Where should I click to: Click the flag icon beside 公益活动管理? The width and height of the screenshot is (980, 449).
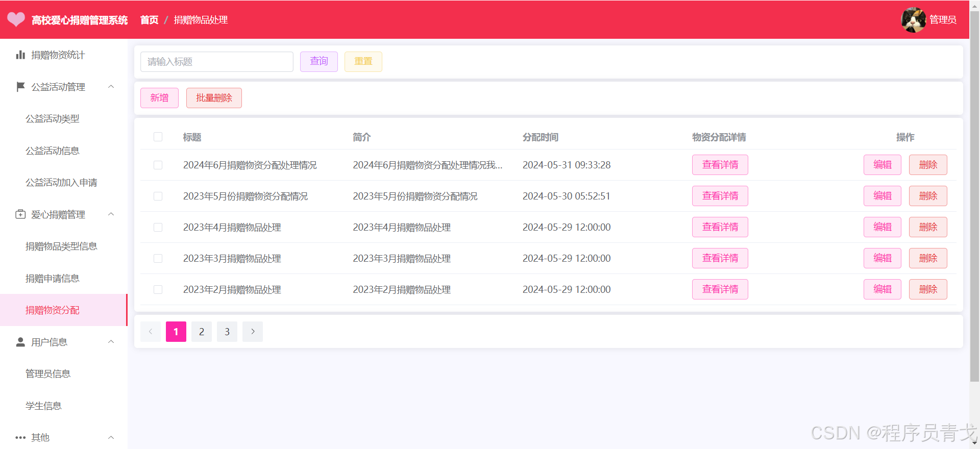20,87
